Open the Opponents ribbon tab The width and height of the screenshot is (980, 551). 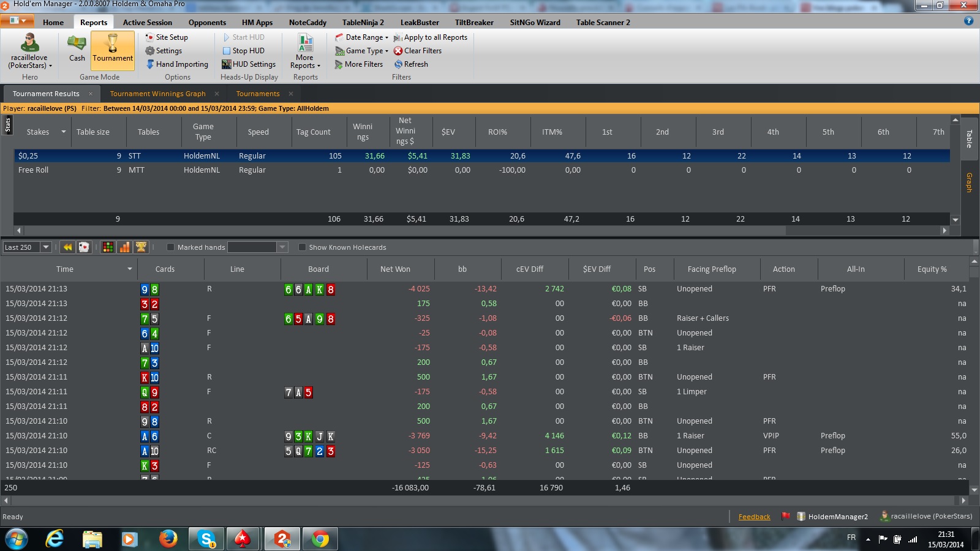[207, 22]
